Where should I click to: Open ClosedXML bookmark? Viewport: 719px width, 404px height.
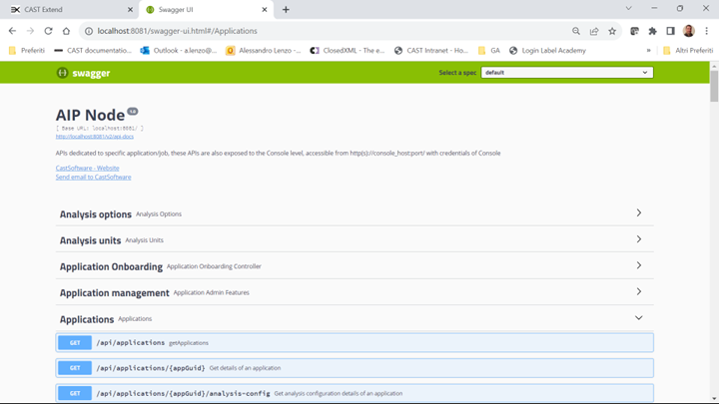pyautogui.click(x=348, y=50)
